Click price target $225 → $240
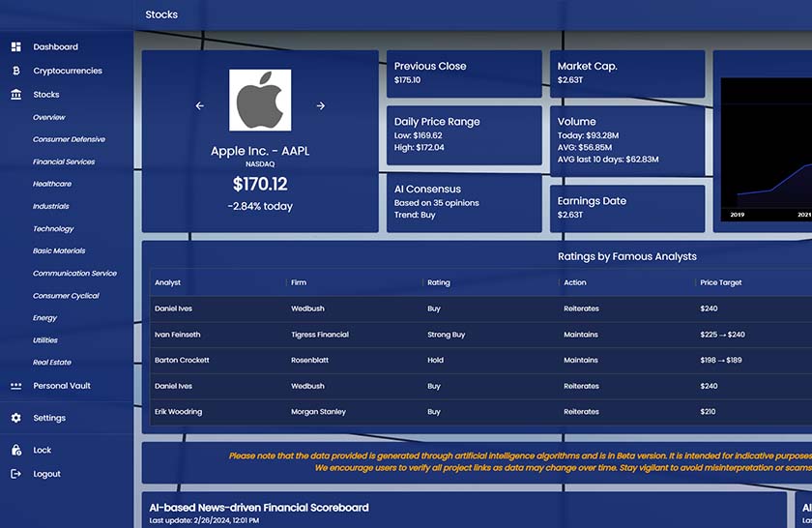This screenshot has width=812, height=528. tap(722, 335)
